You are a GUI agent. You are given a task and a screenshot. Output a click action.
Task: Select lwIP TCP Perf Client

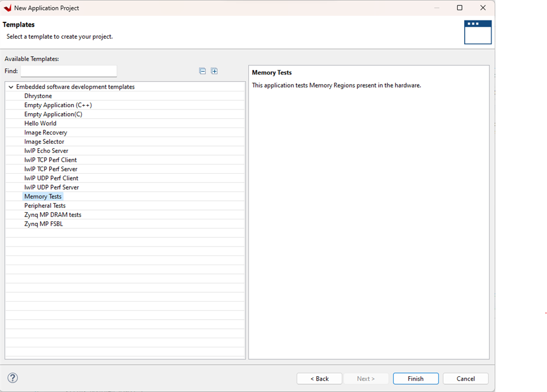tap(50, 160)
